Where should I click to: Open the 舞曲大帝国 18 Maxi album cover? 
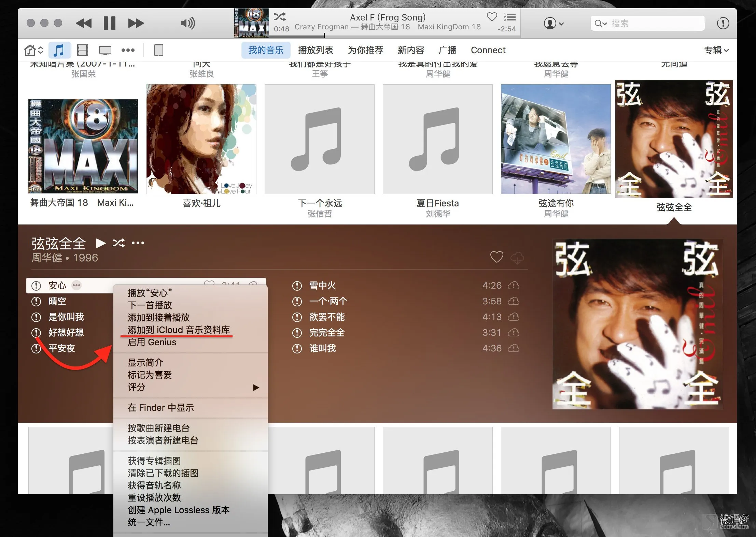coord(83,146)
